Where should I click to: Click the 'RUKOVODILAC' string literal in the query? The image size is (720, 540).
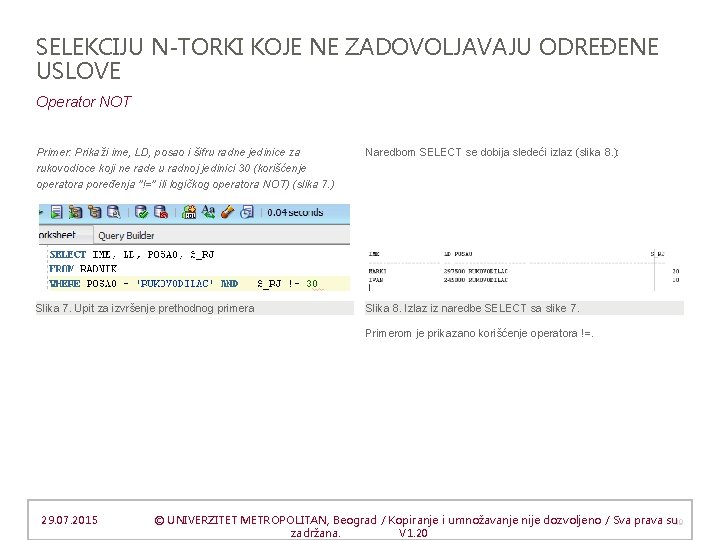click(x=175, y=283)
